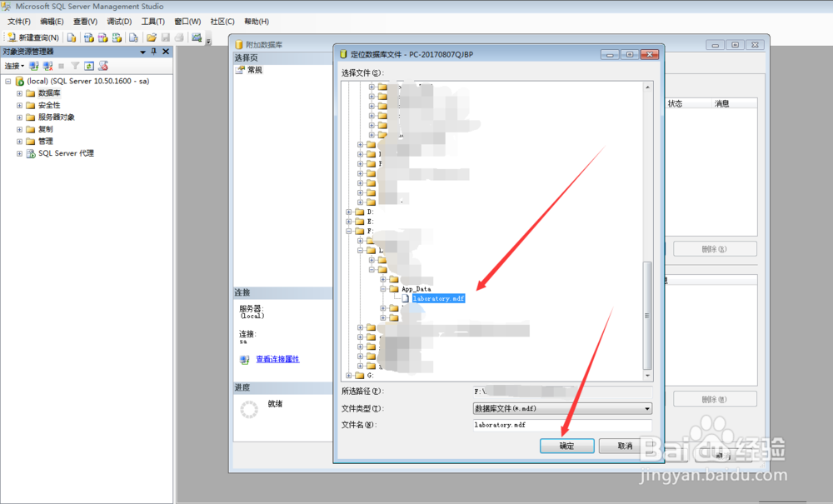The height and width of the screenshot is (504, 833).
Task: Open the 文件类型 database files combo box
Action: pyautogui.click(x=562, y=408)
